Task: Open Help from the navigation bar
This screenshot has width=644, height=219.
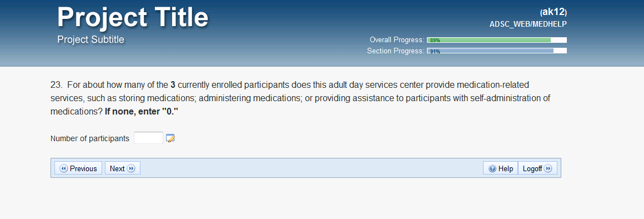Action: [501, 168]
